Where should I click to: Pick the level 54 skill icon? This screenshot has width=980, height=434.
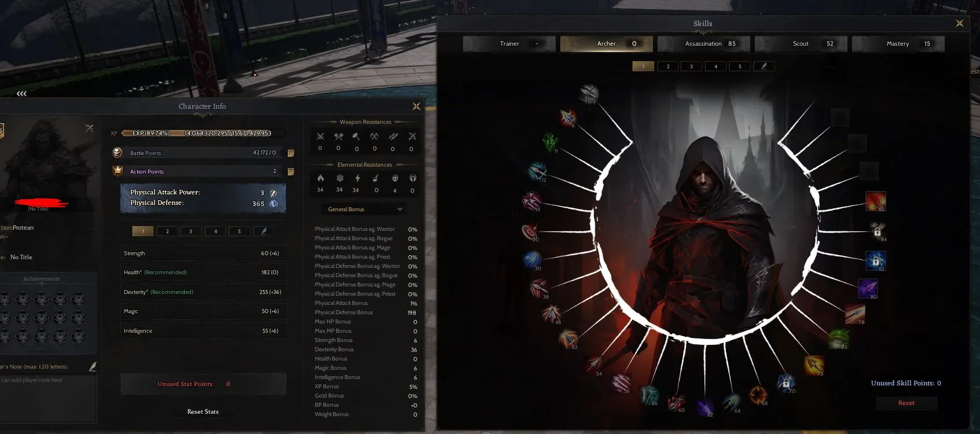click(x=593, y=365)
